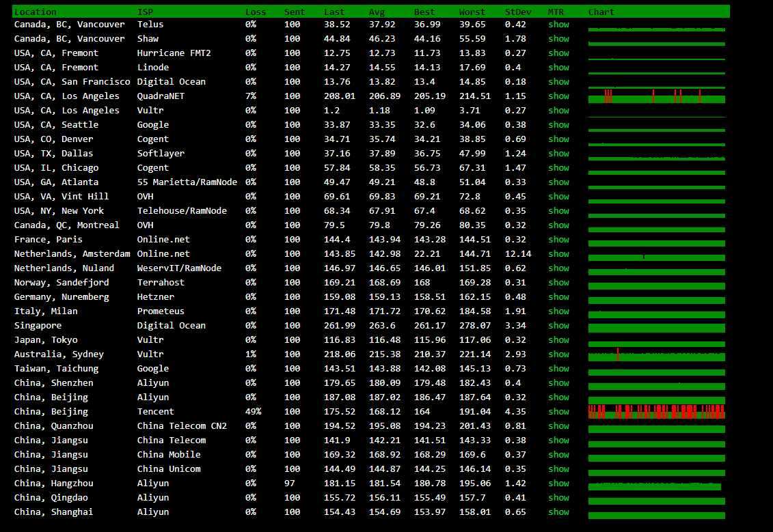Open MTR show link for Telus Vancouver
This screenshot has width=773, height=532.
558,24
